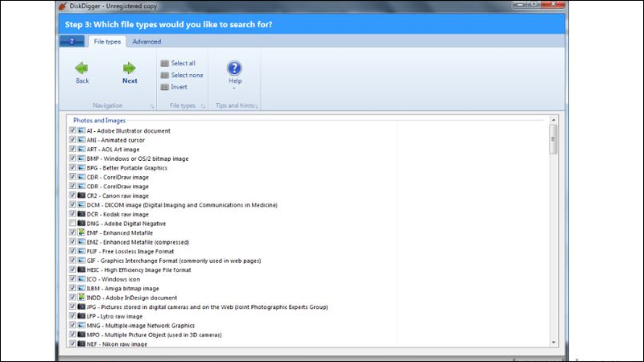
Task: Expand the Navigation group launcher
Action: pyautogui.click(x=152, y=106)
